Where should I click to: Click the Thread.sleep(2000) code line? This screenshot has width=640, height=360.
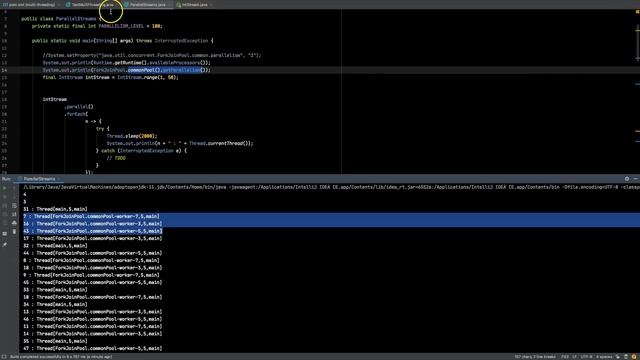[131, 136]
